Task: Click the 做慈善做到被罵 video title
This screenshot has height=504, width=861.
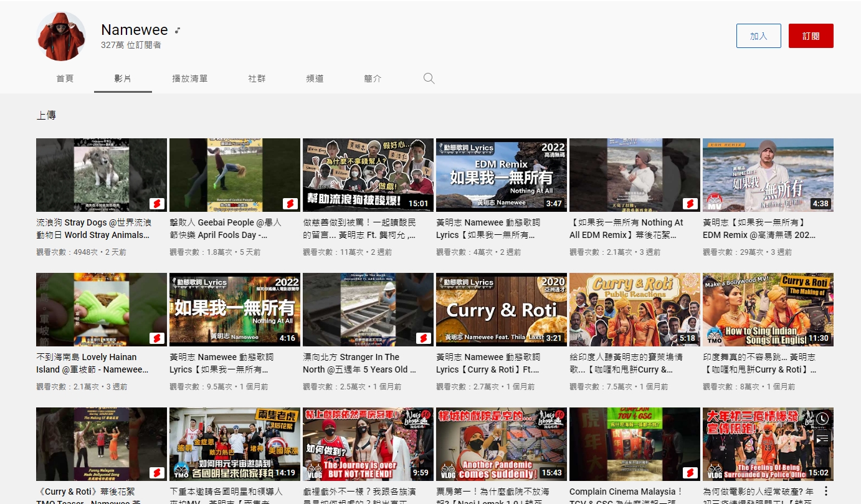Action: coord(359,229)
